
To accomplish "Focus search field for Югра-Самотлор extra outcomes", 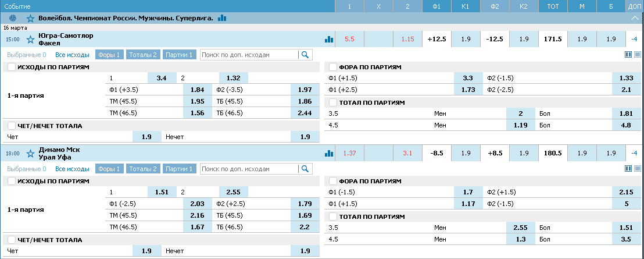I will (249, 55).
